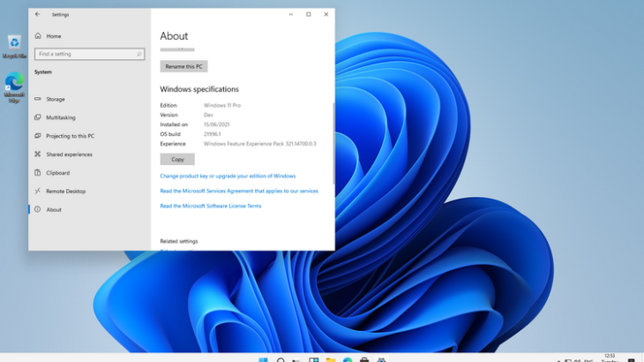Click the Rename this PC button
This screenshot has width=644, height=362.
click(183, 66)
